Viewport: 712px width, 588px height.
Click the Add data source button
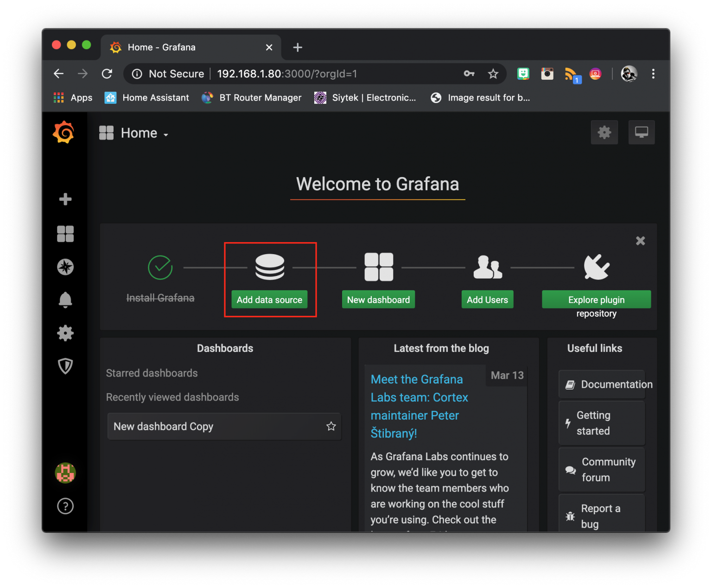[269, 299]
